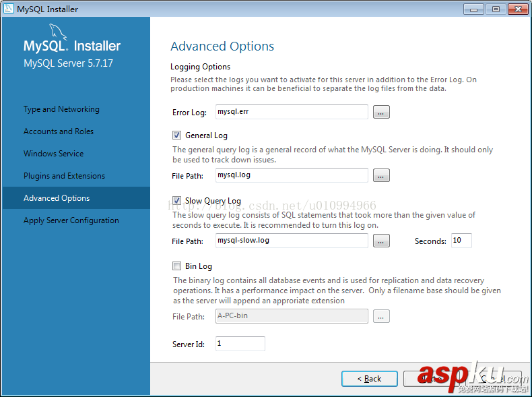
Task: Select the Advanced Options step
Action: point(76,198)
